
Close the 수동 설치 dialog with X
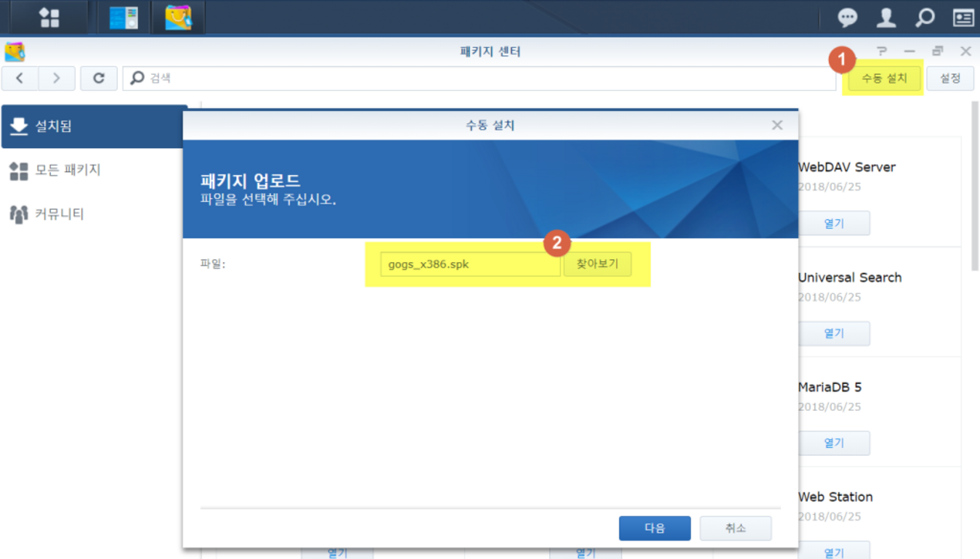coord(777,125)
